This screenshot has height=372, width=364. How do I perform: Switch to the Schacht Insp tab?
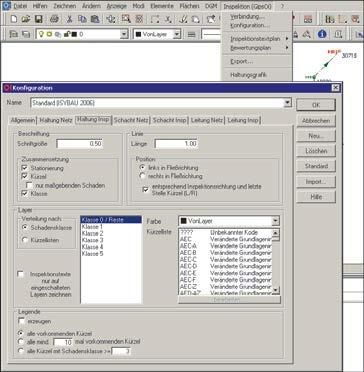pyautogui.click(x=170, y=120)
